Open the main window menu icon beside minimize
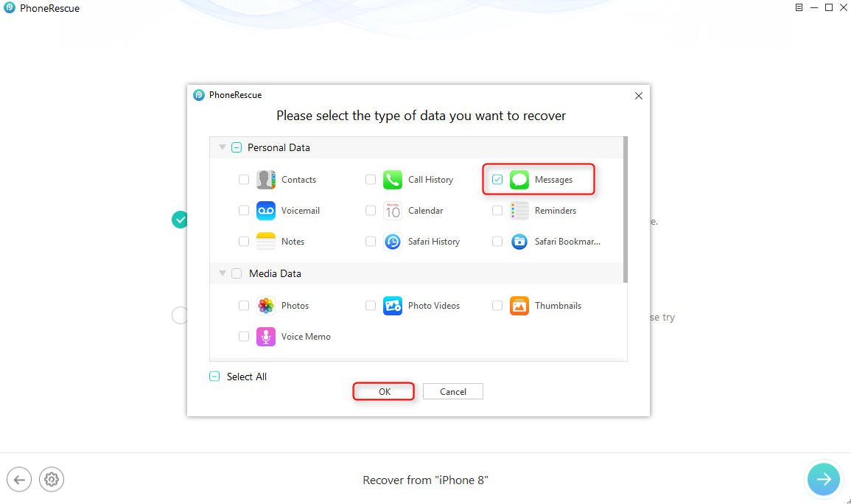Screen dimensions: 851x504 coord(799,7)
